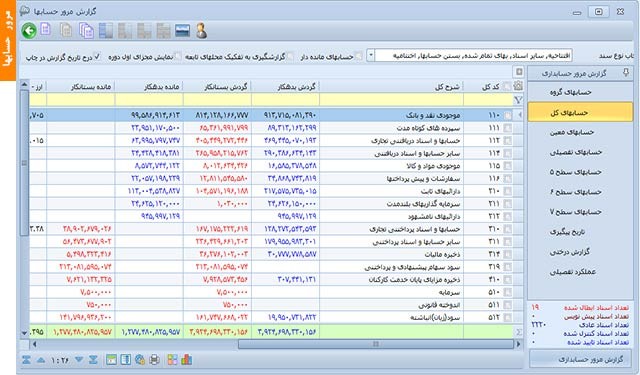Sort by the گردش بدهکار column header
Viewport: 640px width, 375px height.
click(285, 87)
